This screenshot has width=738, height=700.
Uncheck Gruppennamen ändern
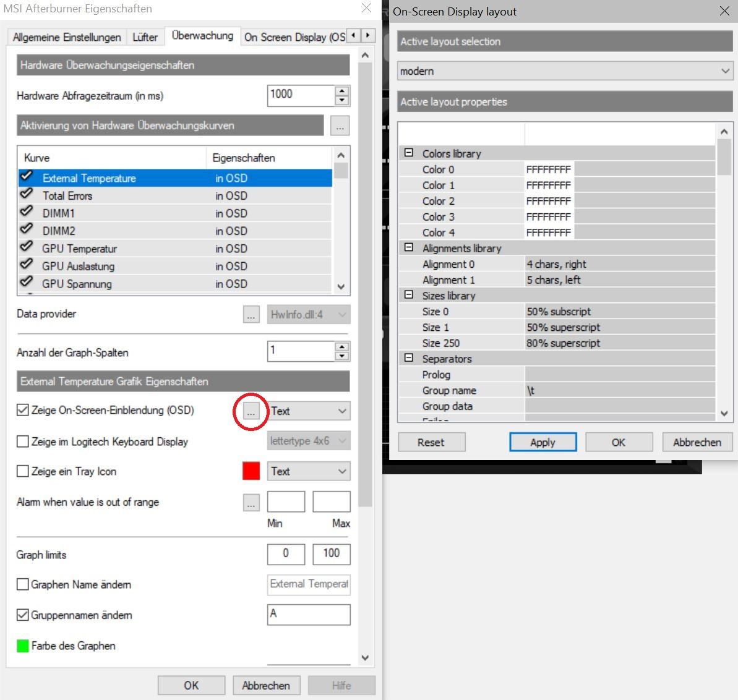(x=23, y=615)
